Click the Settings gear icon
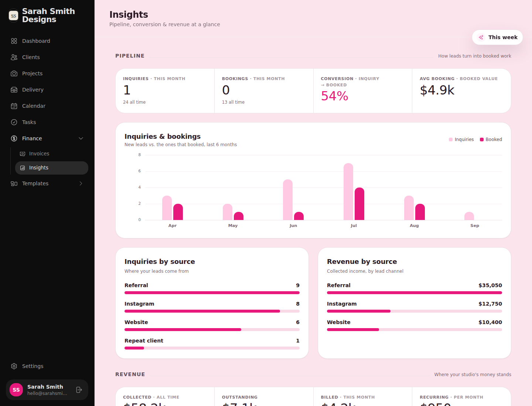The width and height of the screenshot is (532, 406). 14,366
